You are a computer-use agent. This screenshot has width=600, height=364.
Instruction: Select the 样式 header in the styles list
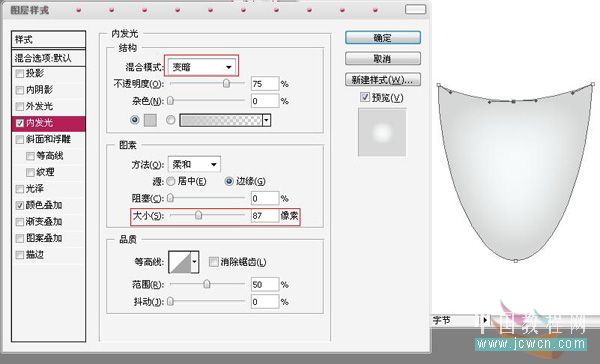coord(49,39)
